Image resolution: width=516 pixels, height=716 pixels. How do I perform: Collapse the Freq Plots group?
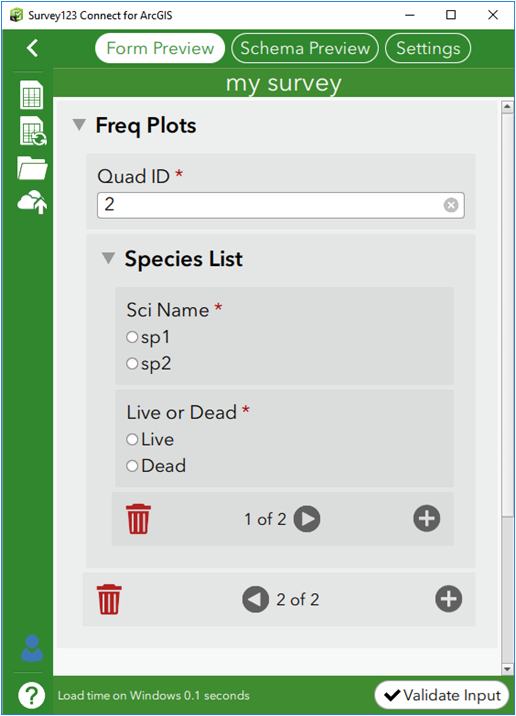pos(79,125)
